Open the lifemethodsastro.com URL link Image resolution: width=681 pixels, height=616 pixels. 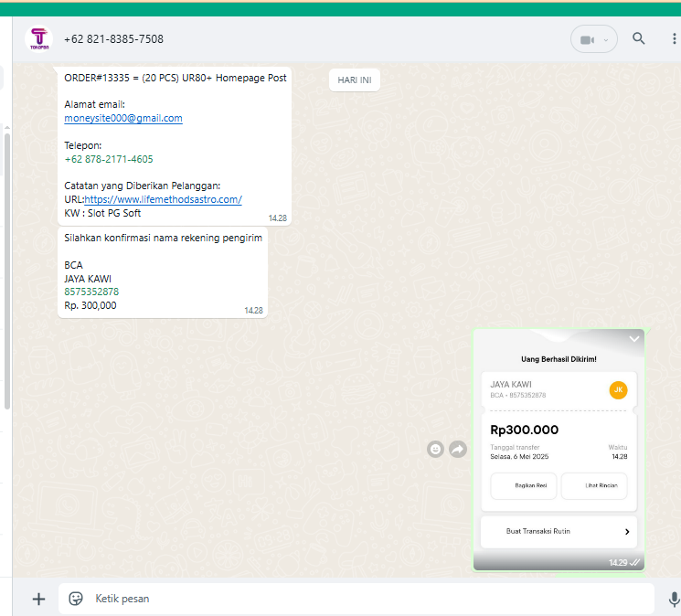pyautogui.click(x=163, y=199)
